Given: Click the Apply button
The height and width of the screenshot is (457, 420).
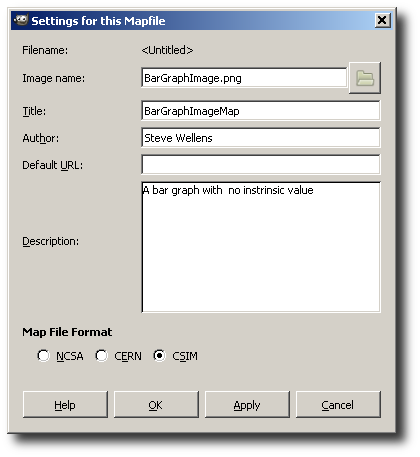Looking at the screenshot, I should coord(247,405).
